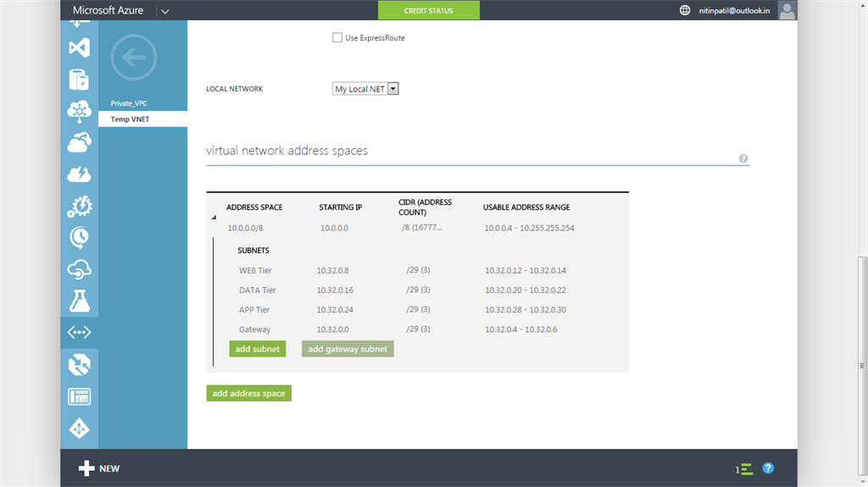Select Private_VPC network in list
Screen dimensions: 868x487
[129, 103]
